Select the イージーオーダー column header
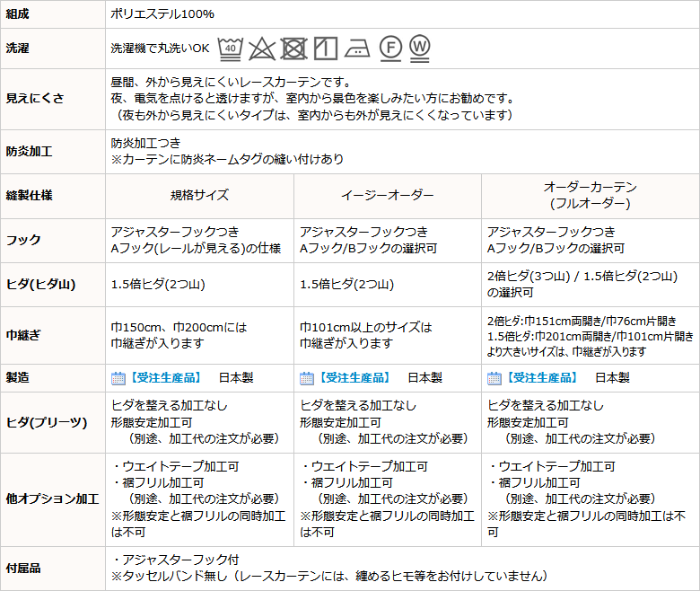Image resolution: width=700 pixels, height=591 pixels. point(388,195)
